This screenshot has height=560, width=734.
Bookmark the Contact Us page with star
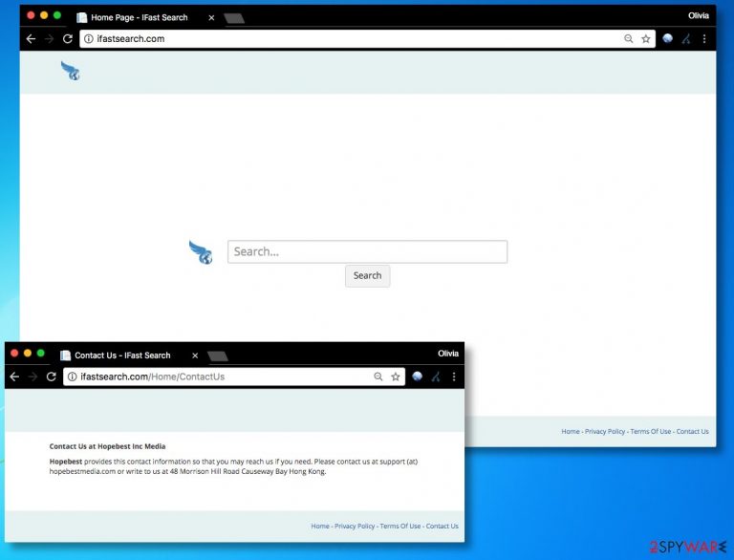click(396, 377)
